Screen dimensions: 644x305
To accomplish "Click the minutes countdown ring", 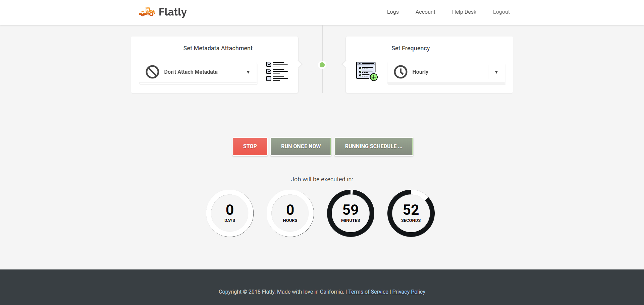I will click(x=351, y=213).
